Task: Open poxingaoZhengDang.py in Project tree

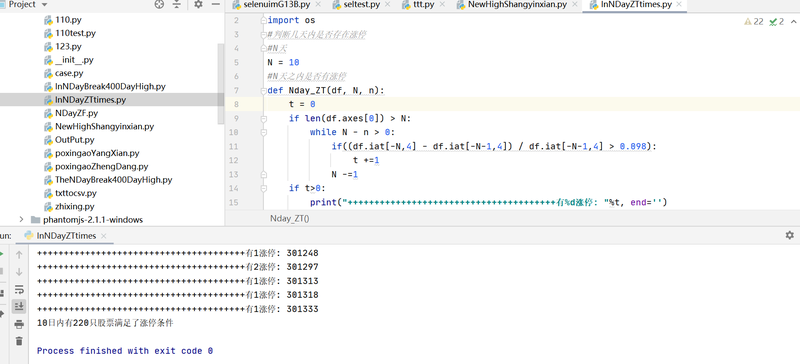Action: coord(102,166)
